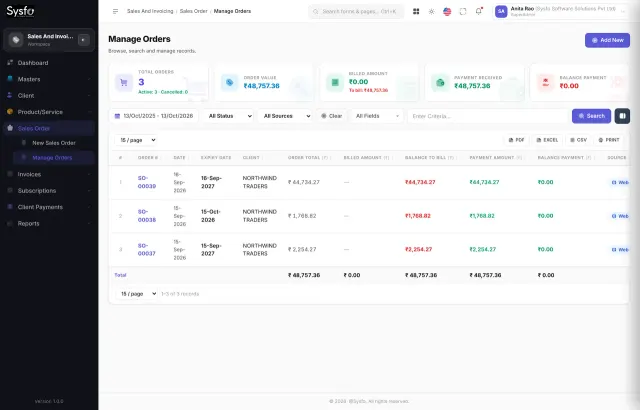The height and width of the screenshot is (410, 640).
Task: Export table to EXCEL
Action: 547,140
